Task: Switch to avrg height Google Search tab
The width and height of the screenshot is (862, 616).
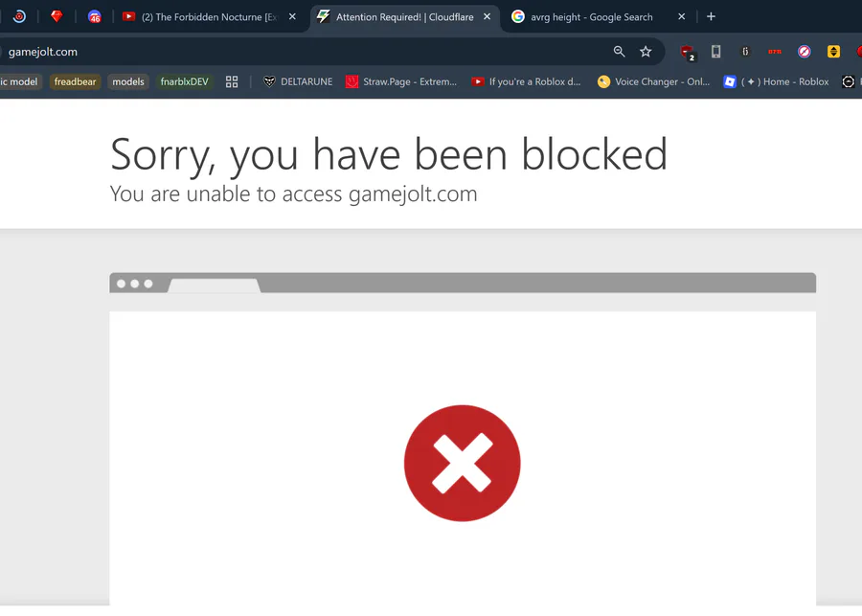Action: point(591,17)
